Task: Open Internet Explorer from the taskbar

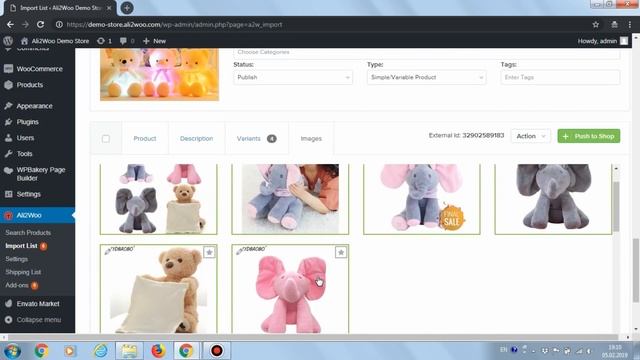Action: click(100, 351)
